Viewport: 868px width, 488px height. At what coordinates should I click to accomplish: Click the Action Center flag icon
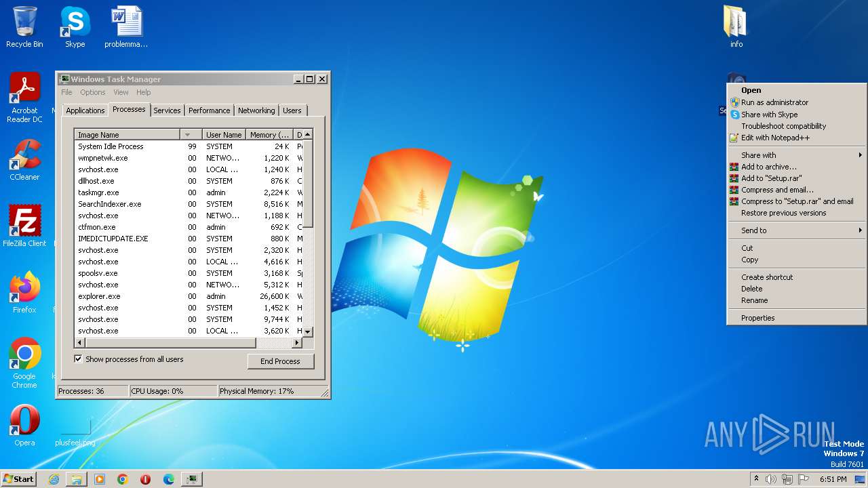pos(804,479)
